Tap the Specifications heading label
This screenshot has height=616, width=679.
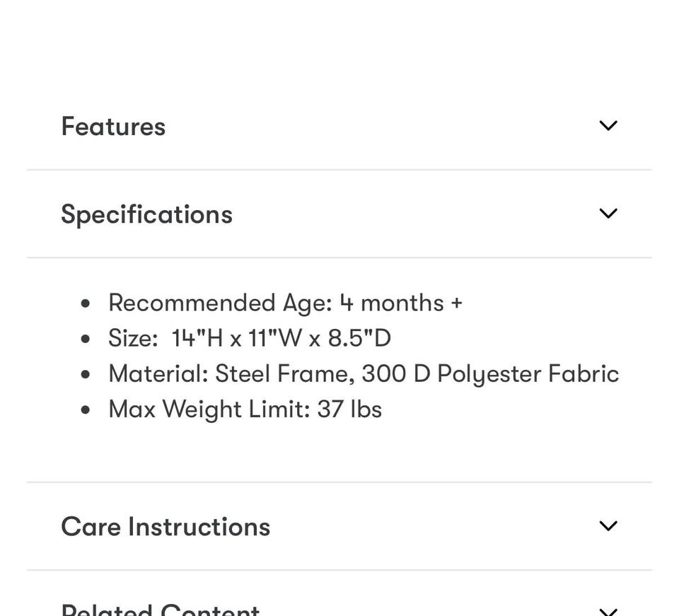146,214
